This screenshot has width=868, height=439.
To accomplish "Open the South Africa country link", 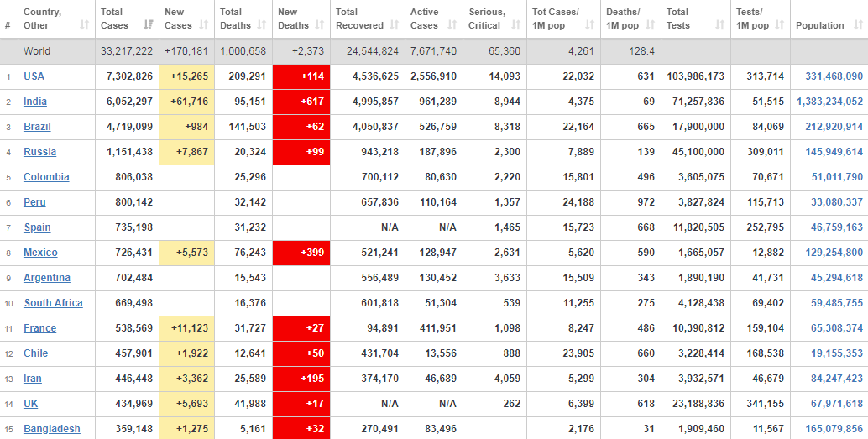I will pyautogui.click(x=53, y=303).
